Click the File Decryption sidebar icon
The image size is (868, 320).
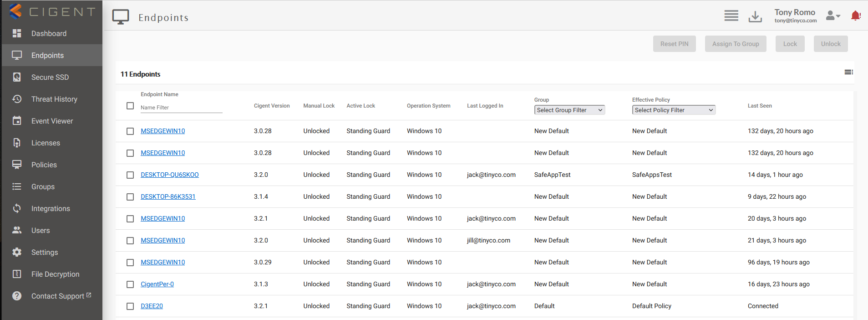[x=17, y=274]
